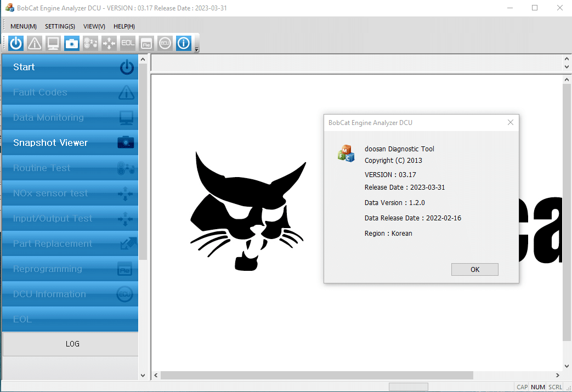Click the Data Monitoring monitor toolbar icon
The width and height of the screenshot is (572, 392).
point(53,43)
